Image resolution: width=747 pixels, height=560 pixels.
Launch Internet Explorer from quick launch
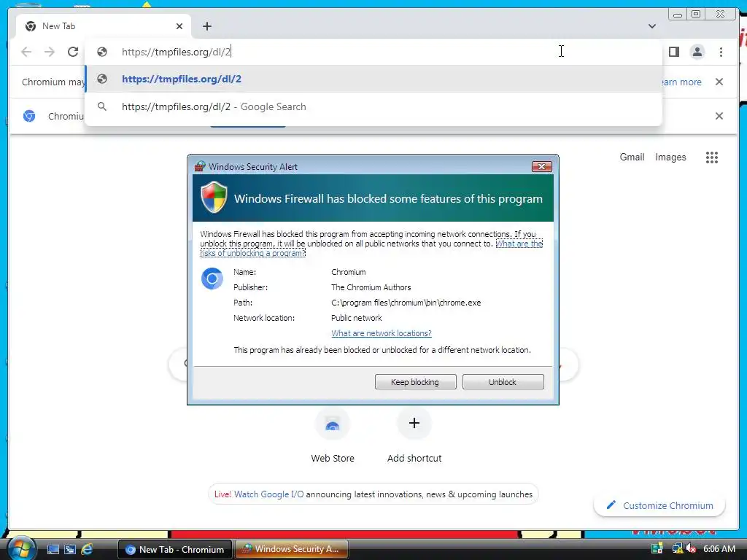87,549
